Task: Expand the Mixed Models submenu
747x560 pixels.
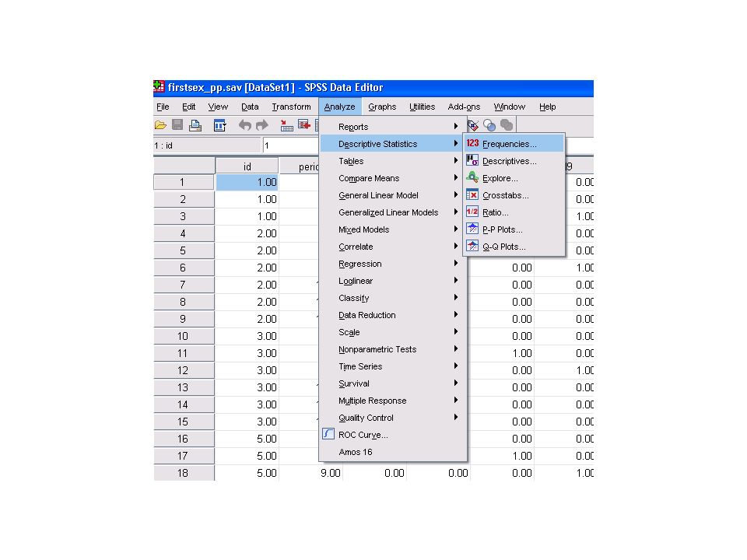Action: (x=392, y=229)
